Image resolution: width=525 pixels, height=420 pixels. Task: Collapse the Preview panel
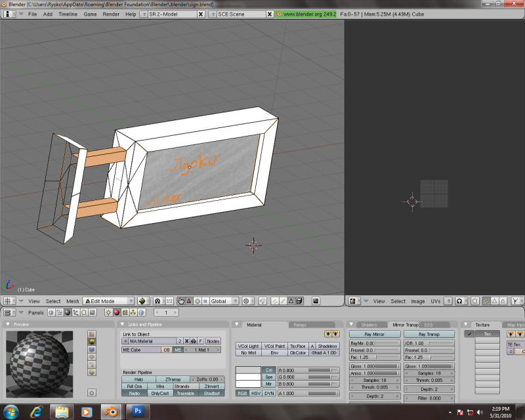point(8,325)
